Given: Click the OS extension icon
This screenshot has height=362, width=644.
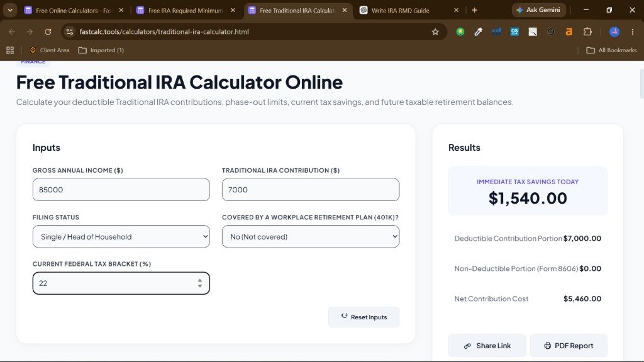Looking at the screenshot, I should point(514,31).
